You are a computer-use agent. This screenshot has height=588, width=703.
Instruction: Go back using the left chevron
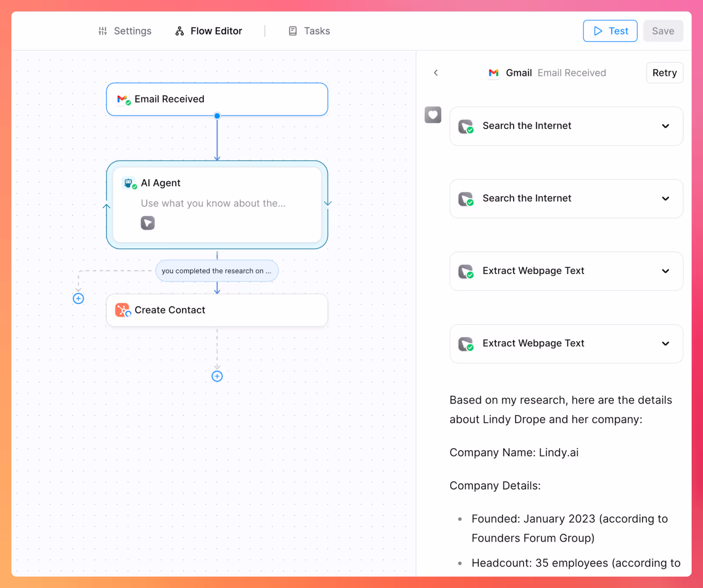(x=436, y=73)
